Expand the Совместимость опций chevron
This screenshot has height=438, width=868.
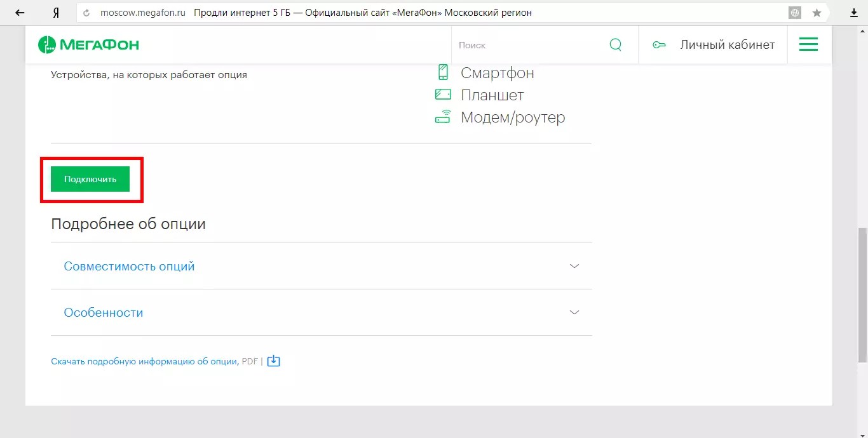click(574, 266)
